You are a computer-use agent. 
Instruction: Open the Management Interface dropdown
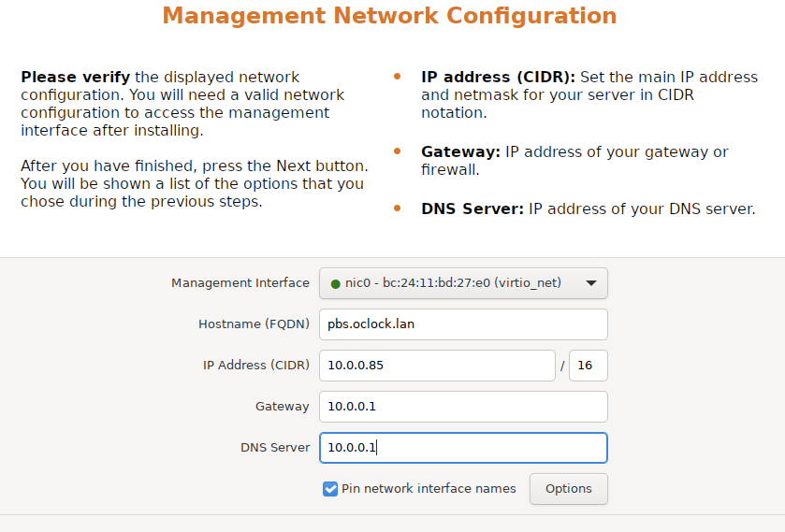click(463, 283)
